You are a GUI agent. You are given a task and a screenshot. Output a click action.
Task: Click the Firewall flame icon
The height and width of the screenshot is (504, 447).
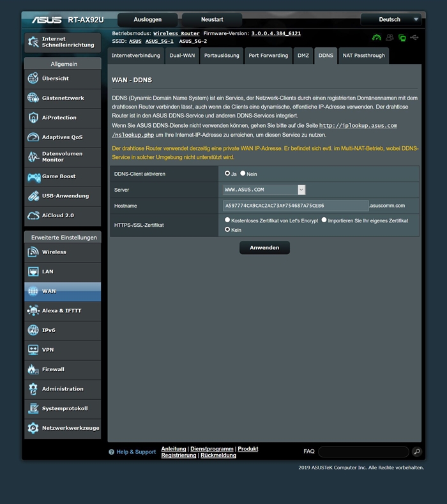[x=33, y=369]
